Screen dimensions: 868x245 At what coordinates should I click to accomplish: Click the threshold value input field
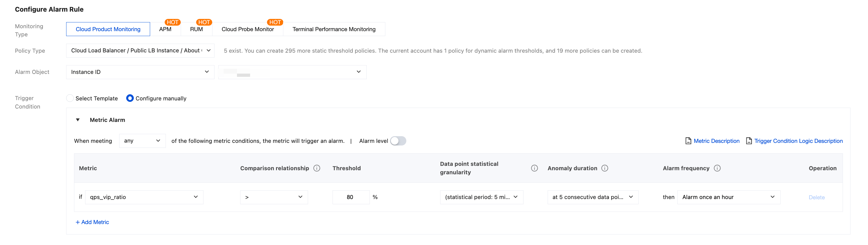tap(351, 197)
